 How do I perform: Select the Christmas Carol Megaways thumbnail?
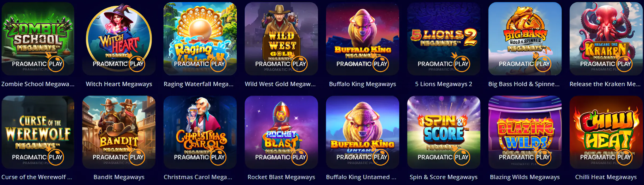(200, 132)
